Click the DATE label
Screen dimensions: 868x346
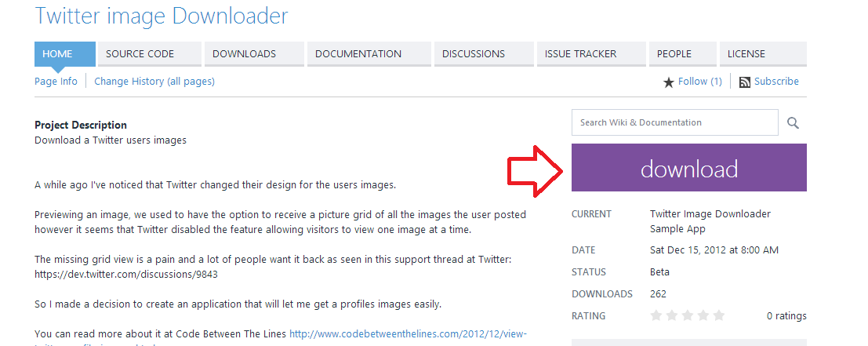583,250
